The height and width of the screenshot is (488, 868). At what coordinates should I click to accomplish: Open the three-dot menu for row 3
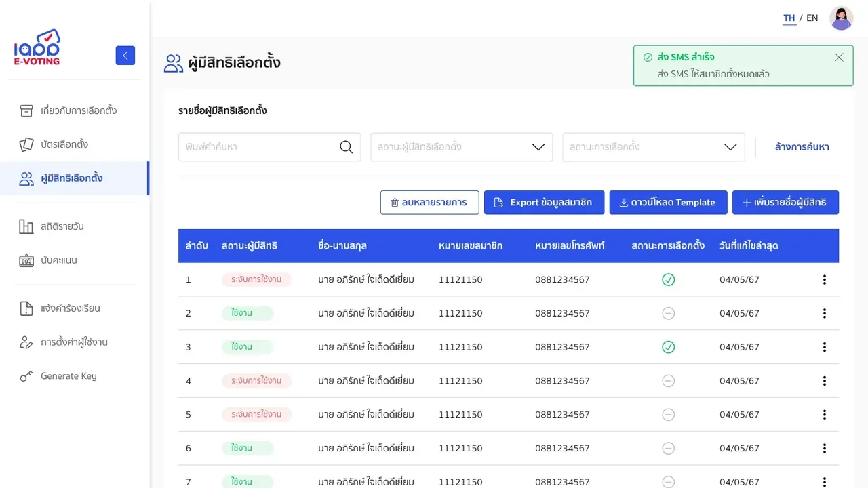[x=825, y=347]
